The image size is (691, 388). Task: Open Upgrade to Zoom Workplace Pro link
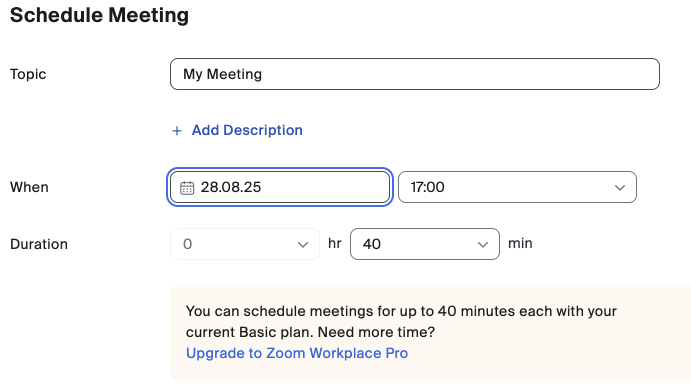pos(297,353)
